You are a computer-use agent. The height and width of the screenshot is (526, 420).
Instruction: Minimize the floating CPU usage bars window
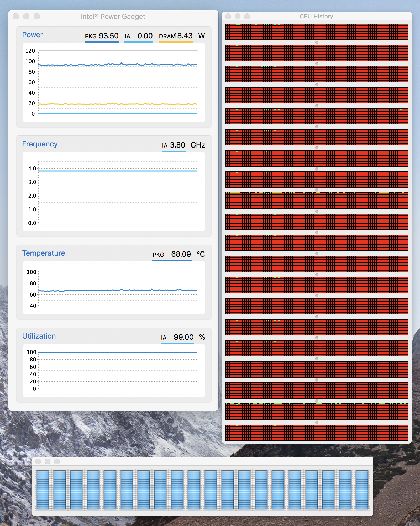coord(48,461)
